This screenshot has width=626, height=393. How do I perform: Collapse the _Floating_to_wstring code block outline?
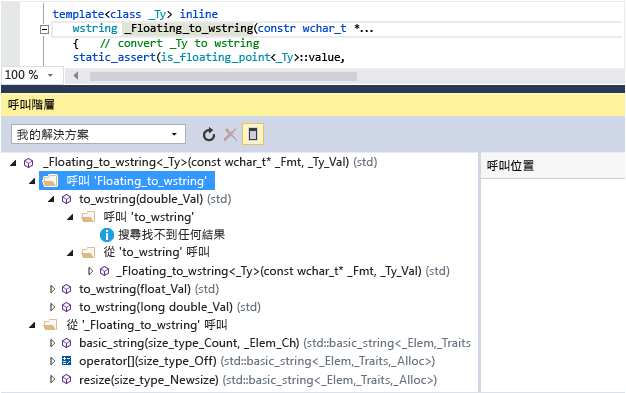pos(44,29)
